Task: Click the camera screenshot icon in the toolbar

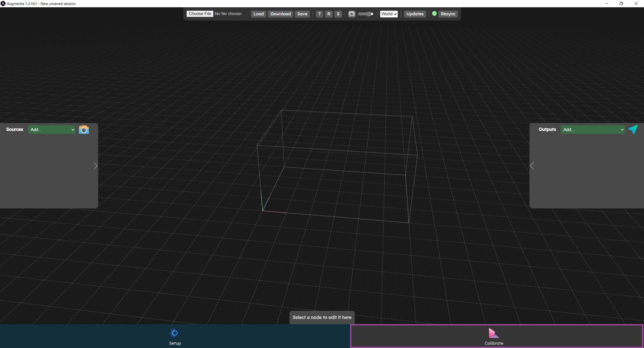Action: click(351, 14)
